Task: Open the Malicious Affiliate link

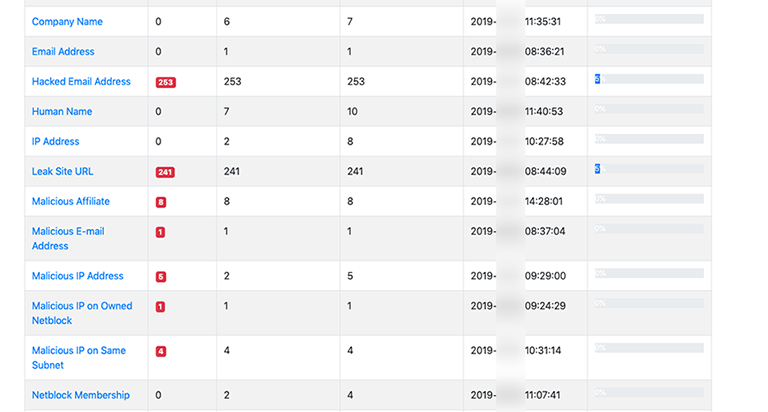Action: tap(71, 202)
